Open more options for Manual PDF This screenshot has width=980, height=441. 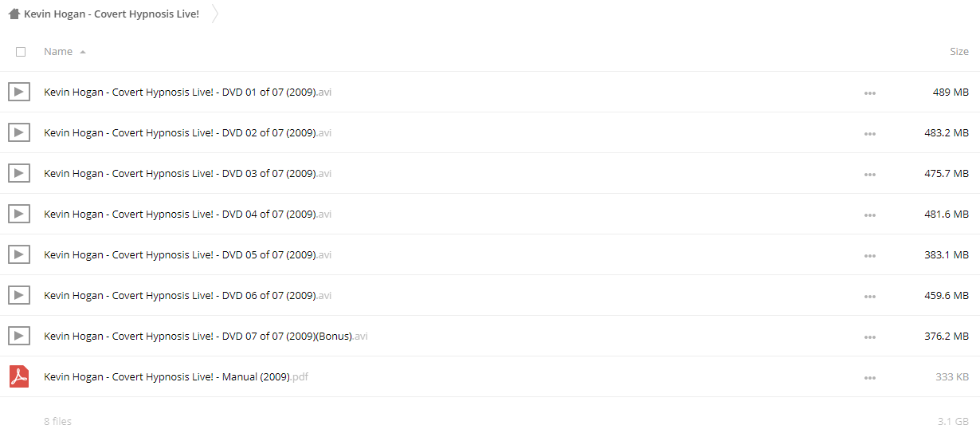click(869, 378)
